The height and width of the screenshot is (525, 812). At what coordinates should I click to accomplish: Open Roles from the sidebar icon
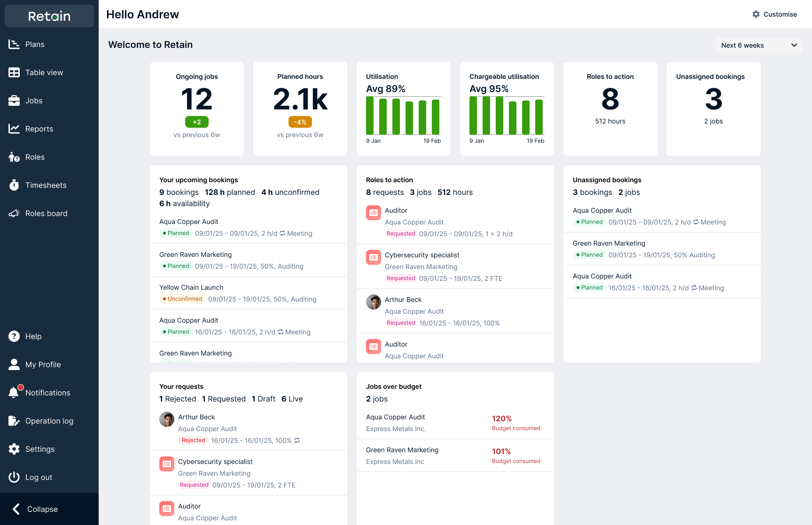coord(15,157)
